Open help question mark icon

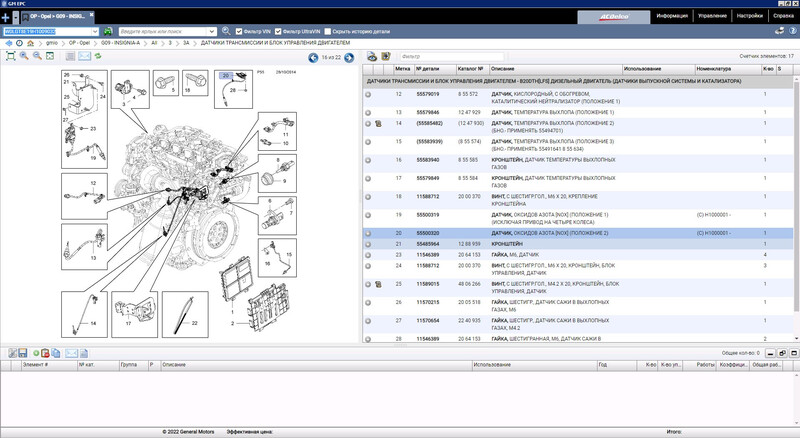[793, 31]
